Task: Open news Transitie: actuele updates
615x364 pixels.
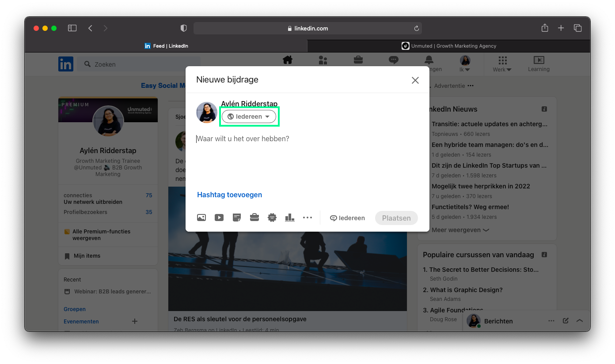Action: [490, 124]
